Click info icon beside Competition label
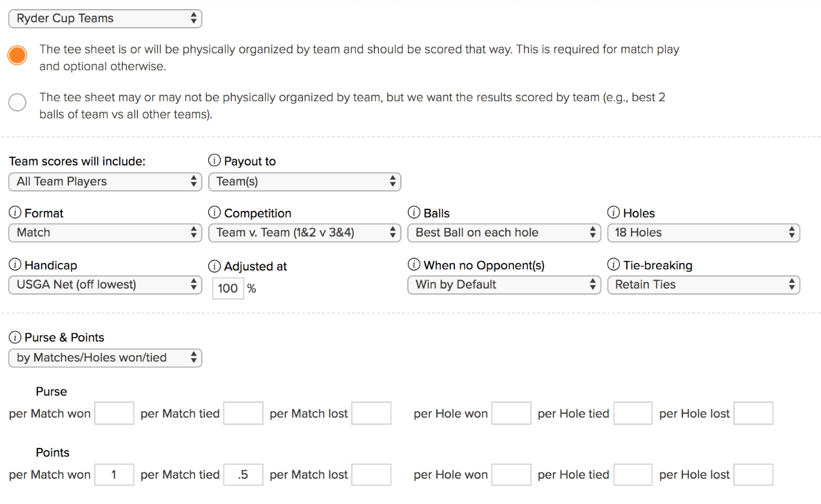 214,213
